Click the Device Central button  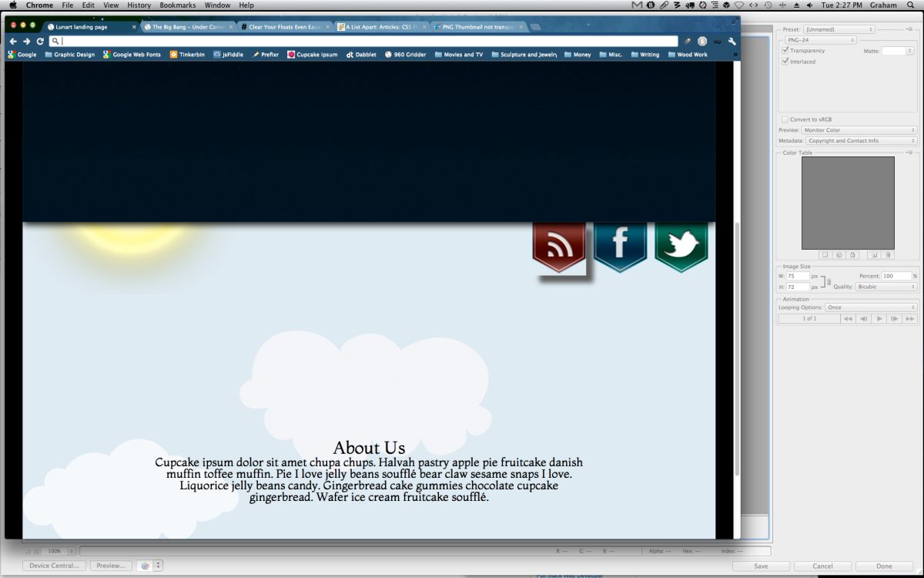coord(54,566)
